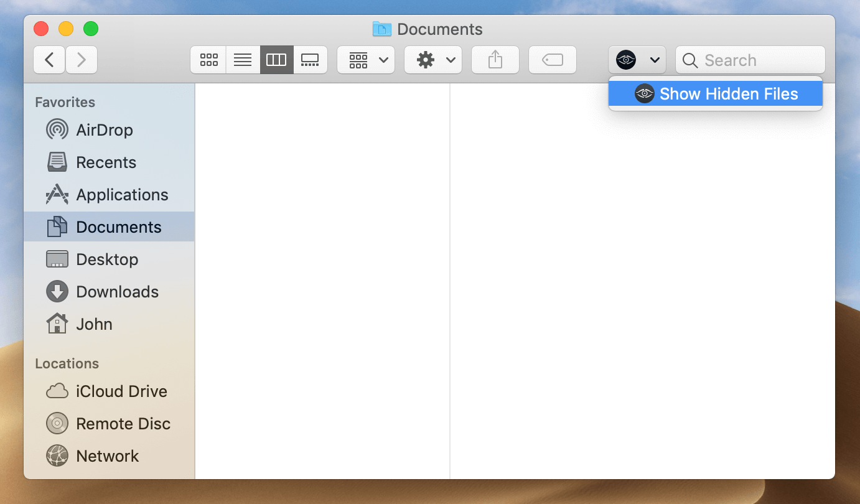Expand the chevron beside the eye icon
Screen dimensions: 860x504
click(x=654, y=60)
